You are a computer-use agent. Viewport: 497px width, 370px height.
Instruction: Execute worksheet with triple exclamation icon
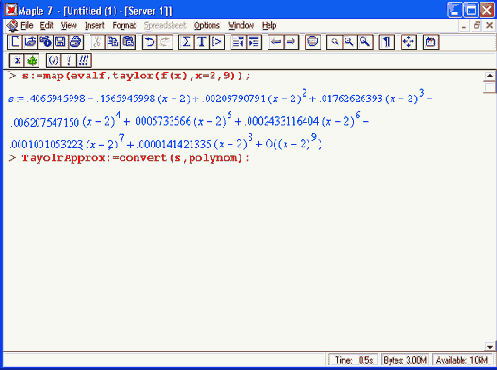pyautogui.click(x=83, y=61)
